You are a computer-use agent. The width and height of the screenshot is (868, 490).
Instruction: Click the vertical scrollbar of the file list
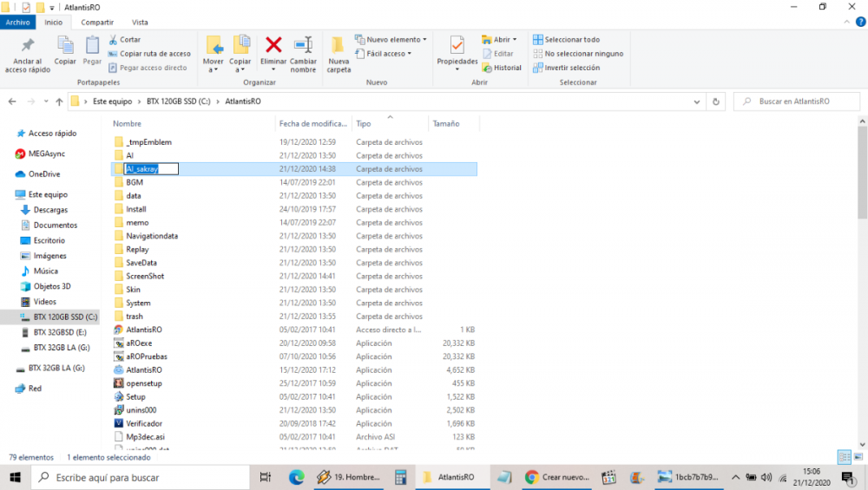tap(861, 173)
